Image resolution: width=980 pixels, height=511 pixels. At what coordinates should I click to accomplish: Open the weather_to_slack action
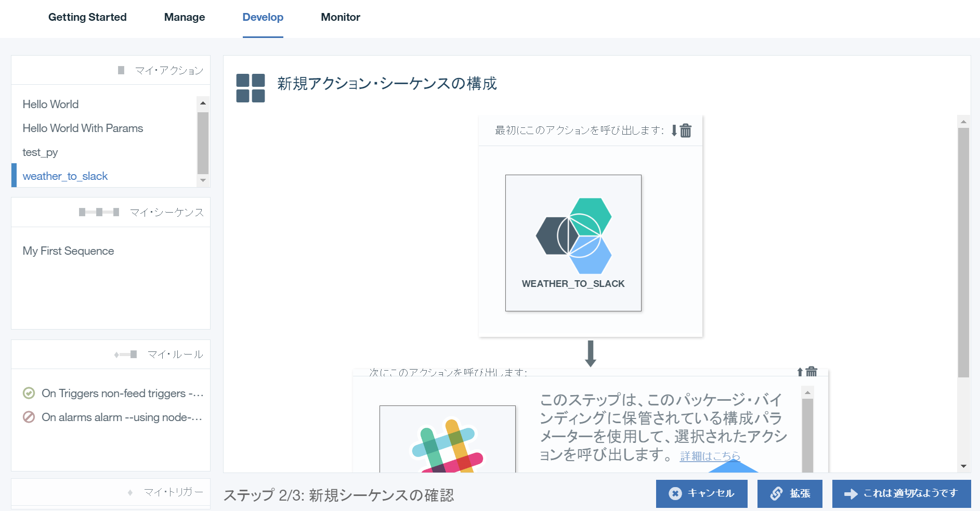pos(65,176)
